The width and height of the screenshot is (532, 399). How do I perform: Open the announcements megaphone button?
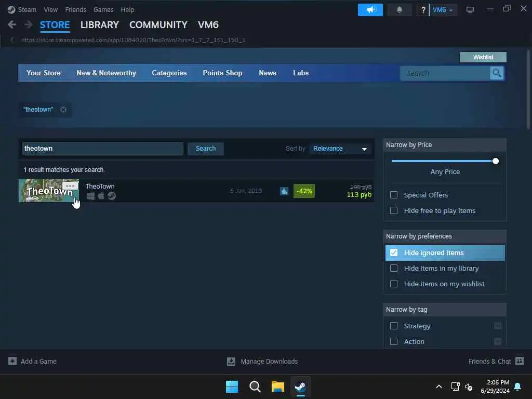(370, 10)
